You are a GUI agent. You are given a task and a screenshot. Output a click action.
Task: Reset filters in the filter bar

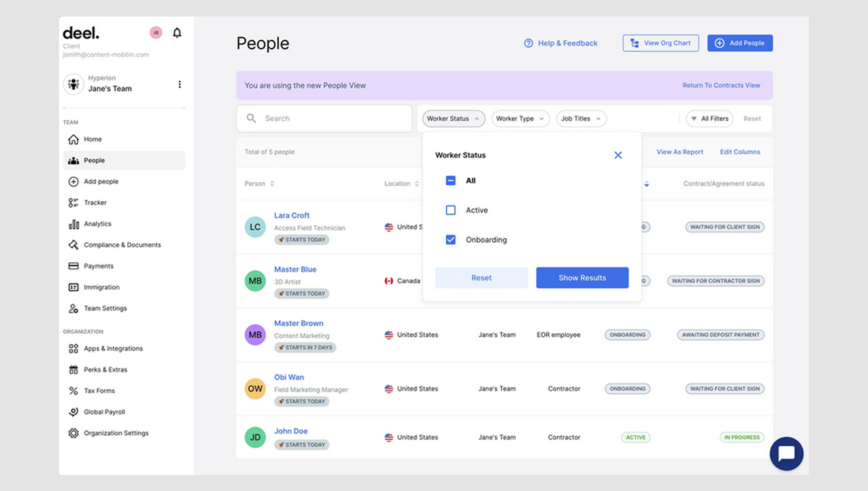point(752,119)
